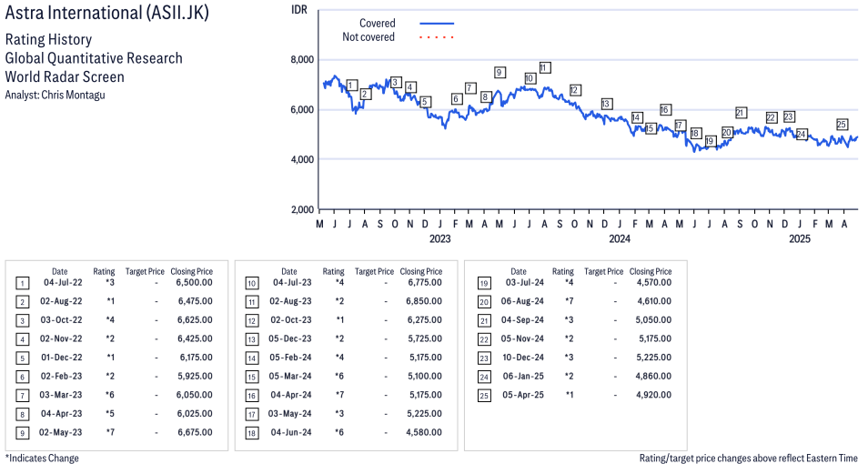The height and width of the screenshot is (464, 868).
Task: Click the boxed number 25 beside 05-Apr-25
Action: pyautogui.click(x=484, y=396)
